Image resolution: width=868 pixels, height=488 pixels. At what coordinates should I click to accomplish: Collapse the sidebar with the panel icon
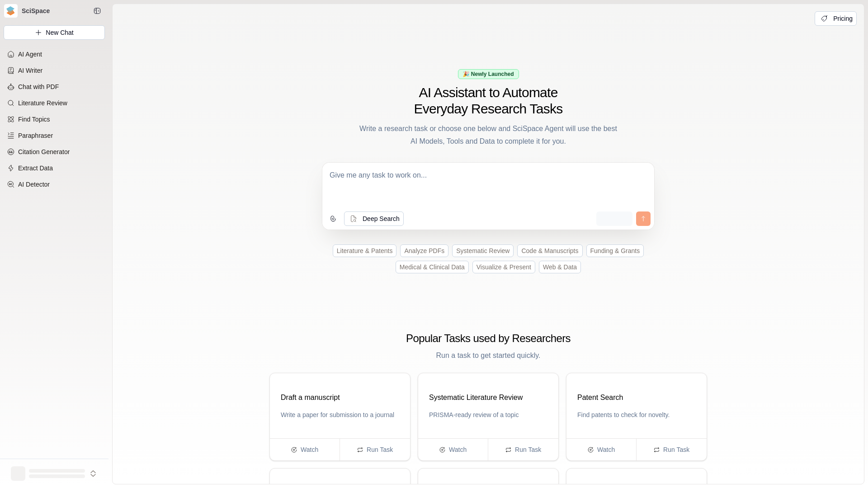97,11
